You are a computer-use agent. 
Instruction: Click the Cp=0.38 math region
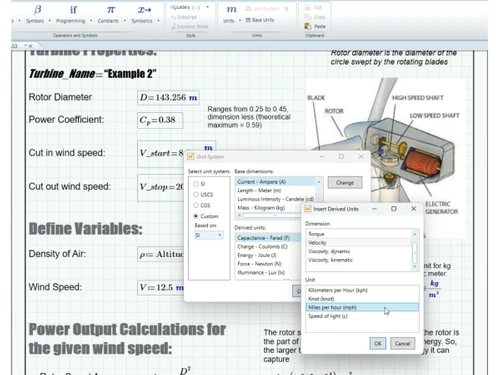tap(160, 120)
